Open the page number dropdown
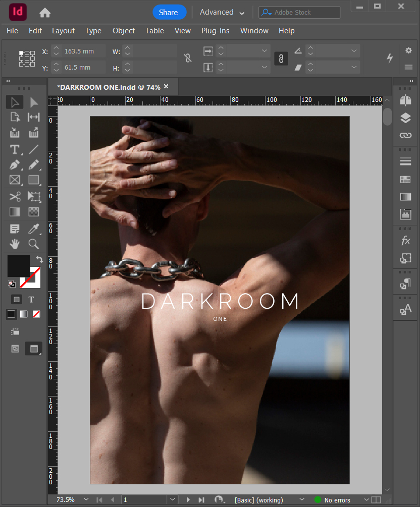The image size is (420, 507). tap(173, 499)
